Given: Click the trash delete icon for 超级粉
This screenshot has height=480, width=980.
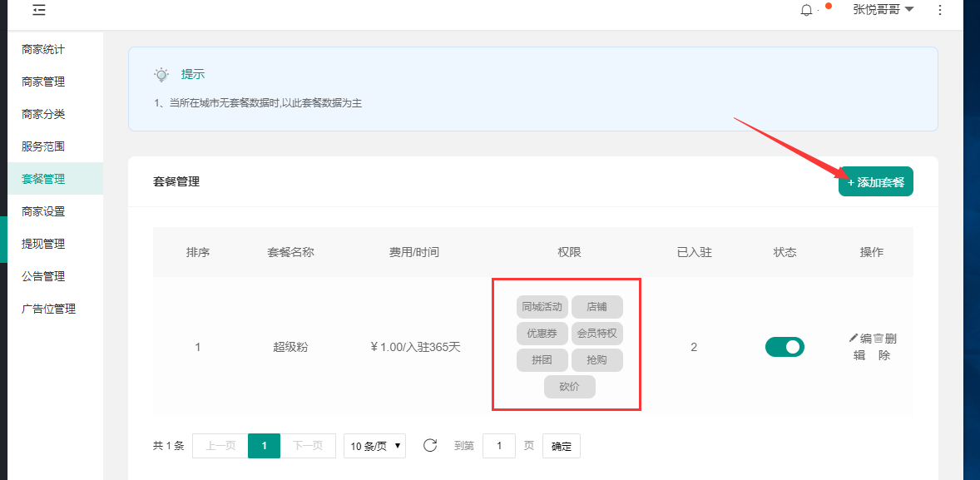Looking at the screenshot, I should [879, 338].
